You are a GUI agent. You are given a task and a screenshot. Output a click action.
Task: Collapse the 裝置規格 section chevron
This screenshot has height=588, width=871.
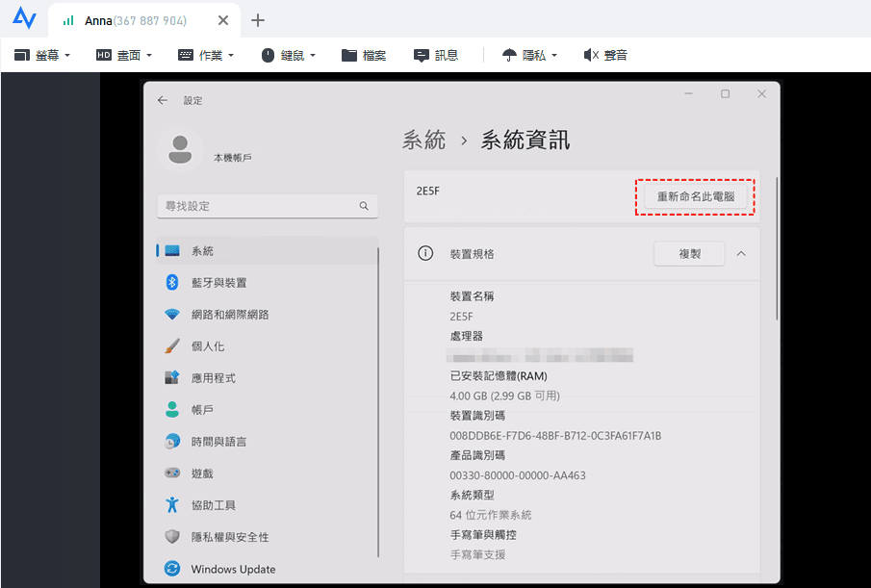coord(741,254)
